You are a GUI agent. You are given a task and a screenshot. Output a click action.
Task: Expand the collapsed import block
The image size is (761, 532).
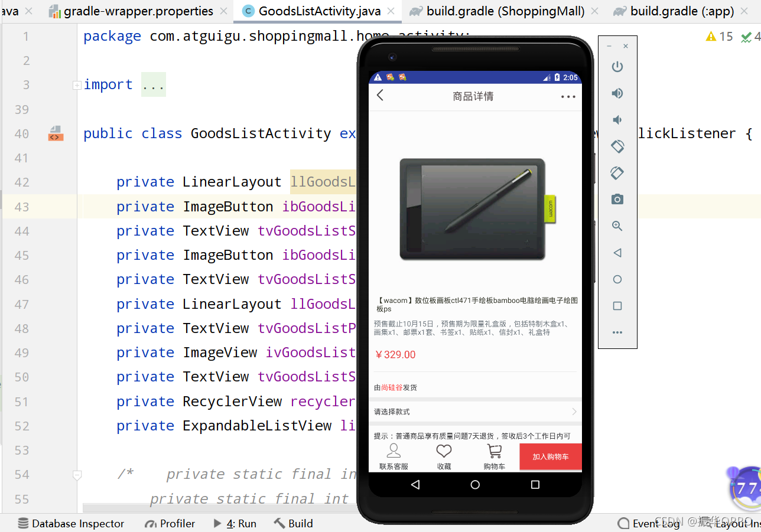pos(77,85)
